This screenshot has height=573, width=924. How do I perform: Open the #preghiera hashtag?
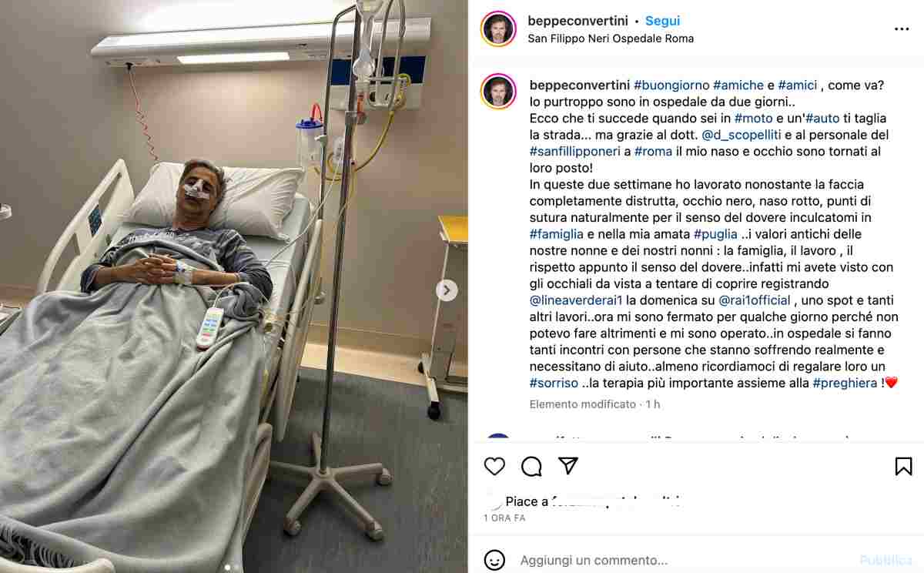coord(845,383)
